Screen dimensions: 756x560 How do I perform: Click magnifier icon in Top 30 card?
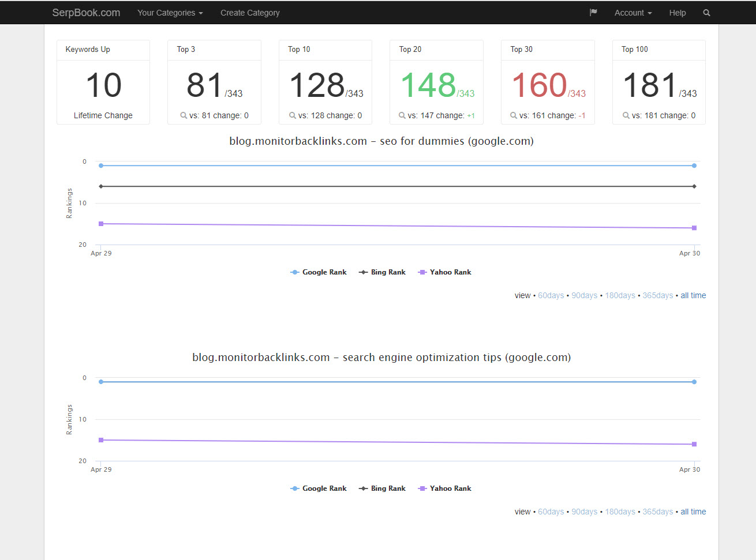[513, 115]
